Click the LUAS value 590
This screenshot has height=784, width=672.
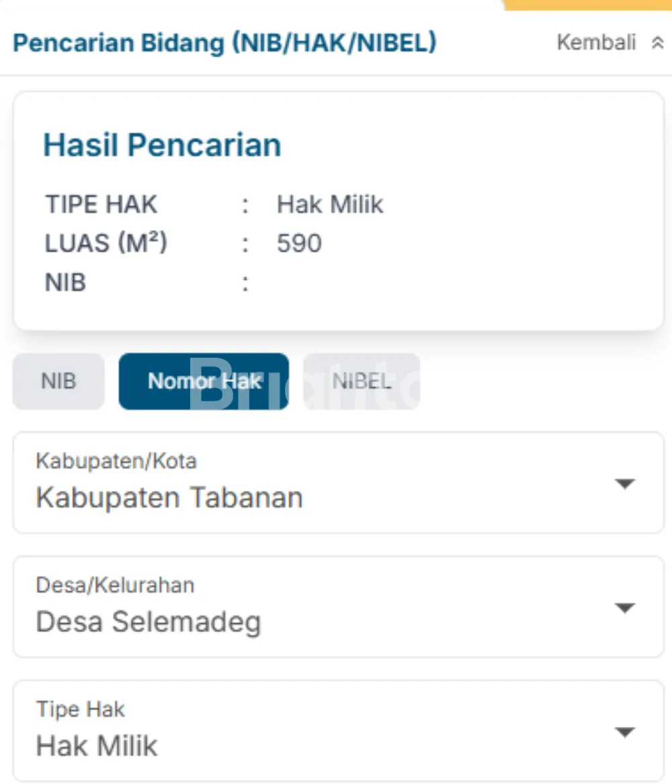tap(299, 243)
